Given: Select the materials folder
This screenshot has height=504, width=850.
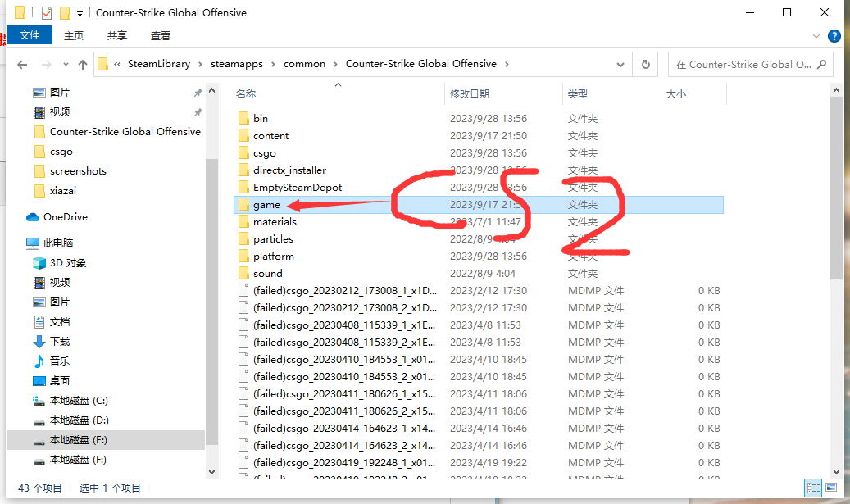Looking at the screenshot, I should click(x=275, y=221).
